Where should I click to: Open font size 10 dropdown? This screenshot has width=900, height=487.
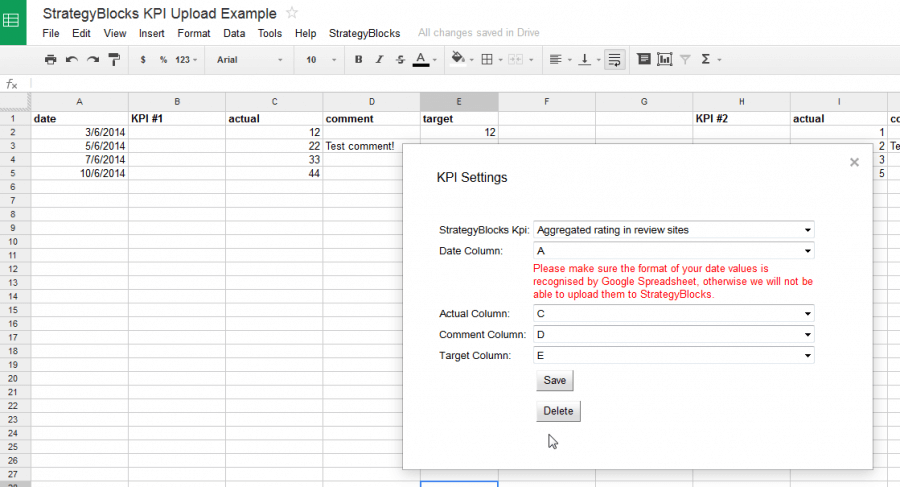[321, 60]
